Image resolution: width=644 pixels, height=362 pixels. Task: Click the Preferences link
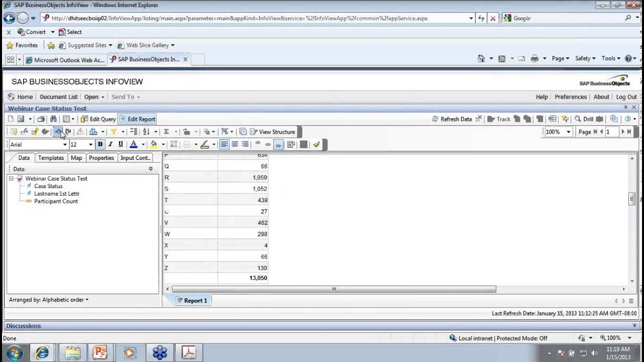point(571,97)
